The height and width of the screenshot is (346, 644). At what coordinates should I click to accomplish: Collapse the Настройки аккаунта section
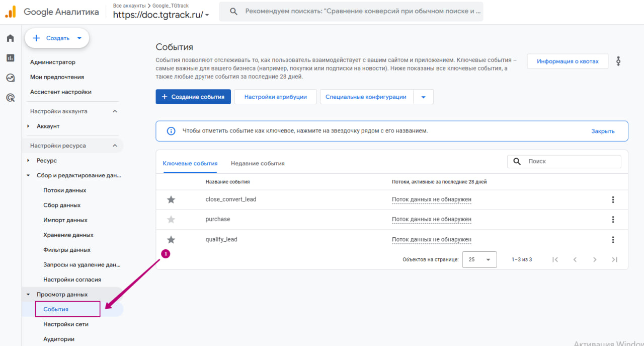[115, 111]
